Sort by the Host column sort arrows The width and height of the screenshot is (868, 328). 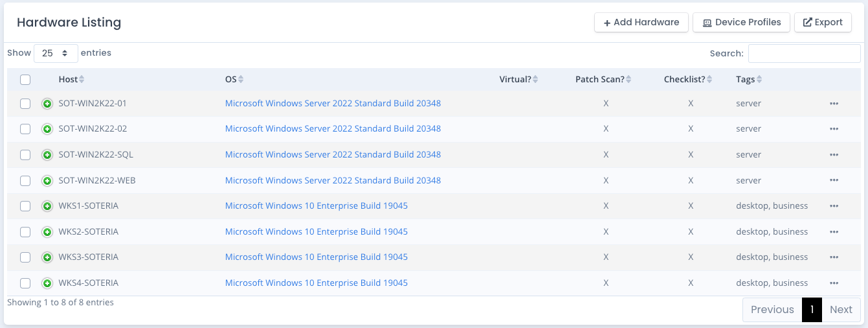[x=82, y=80]
